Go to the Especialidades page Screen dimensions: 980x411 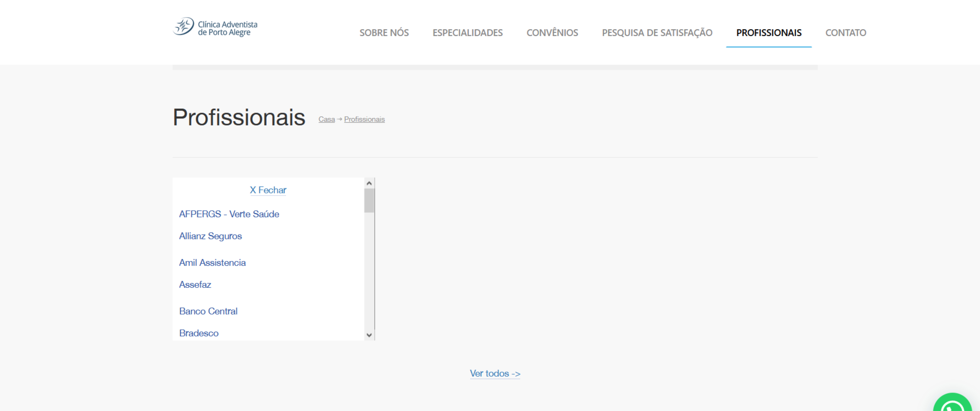[x=468, y=33]
